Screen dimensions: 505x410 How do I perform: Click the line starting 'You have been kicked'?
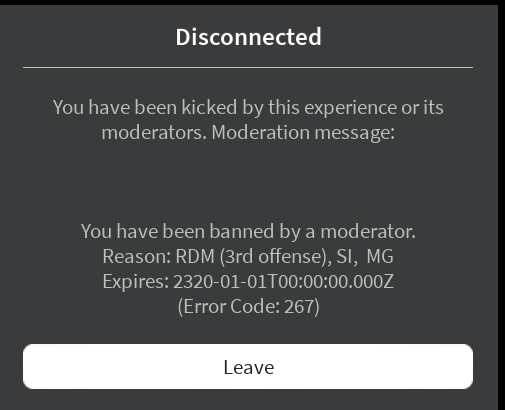pos(248,108)
